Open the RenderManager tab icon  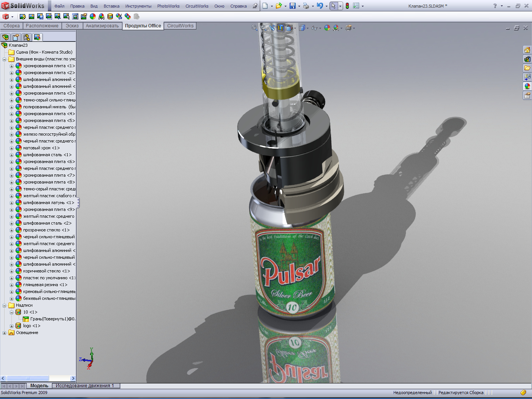[x=37, y=37]
